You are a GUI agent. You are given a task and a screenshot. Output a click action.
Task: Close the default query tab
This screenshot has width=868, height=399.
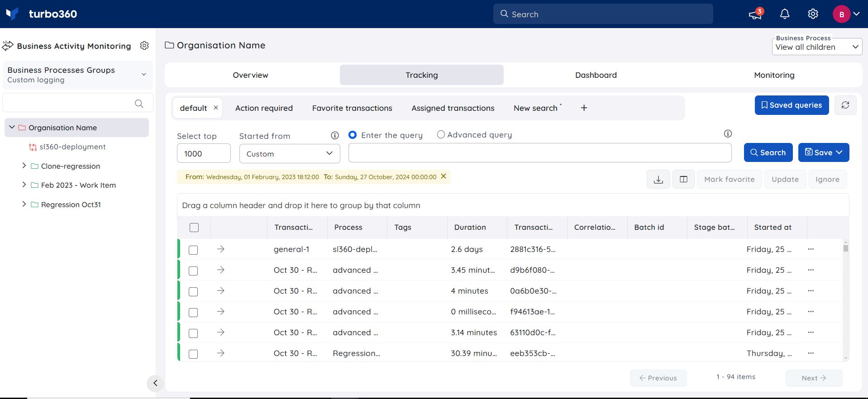click(x=216, y=108)
